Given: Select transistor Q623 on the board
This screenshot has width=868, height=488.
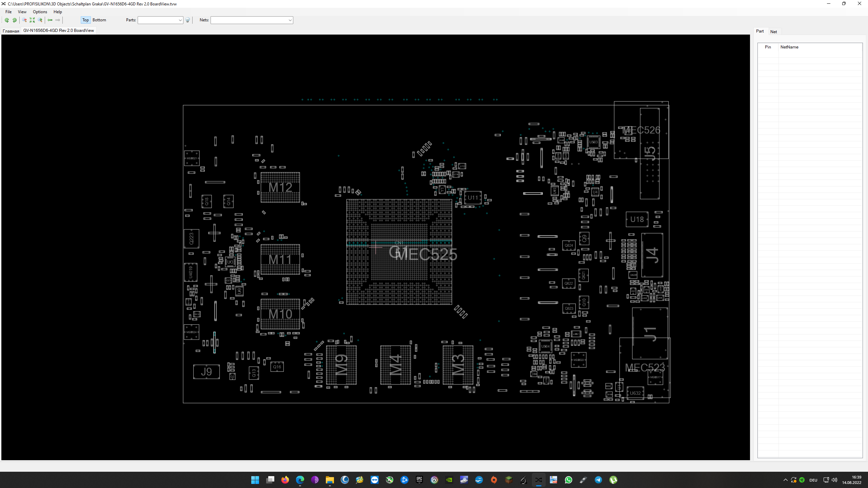Looking at the screenshot, I should pos(569,308).
